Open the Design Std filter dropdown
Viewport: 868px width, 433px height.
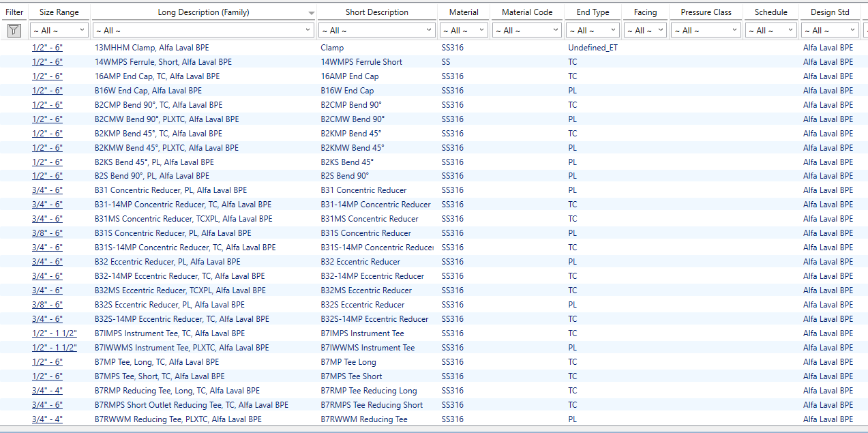(830, 30)
